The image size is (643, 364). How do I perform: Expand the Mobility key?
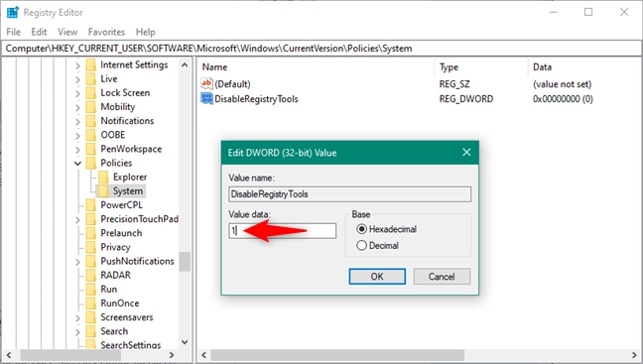click(77, 107)
